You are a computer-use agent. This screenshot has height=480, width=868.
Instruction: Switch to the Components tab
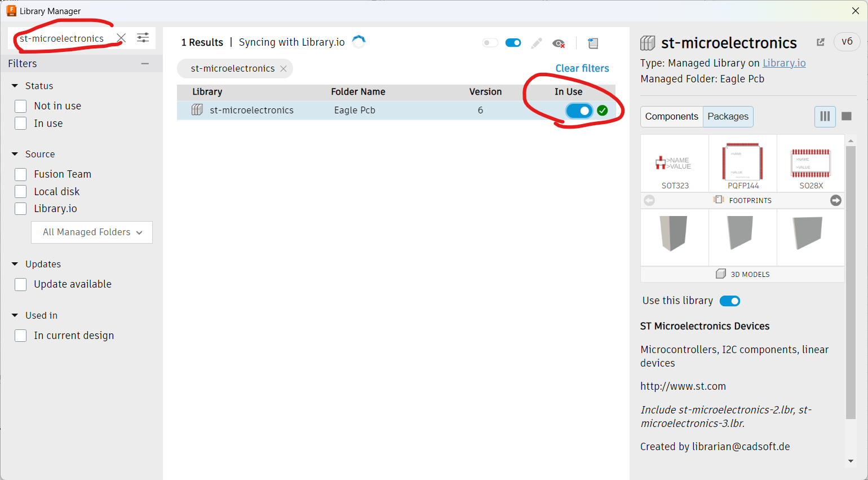click(671, 117)
